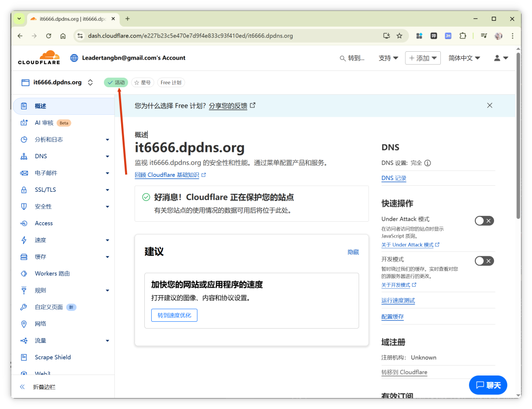The width and height of the screenshot is (532, 409).
Task: Click 转到速度优化 button
Action: pos(174,315)
